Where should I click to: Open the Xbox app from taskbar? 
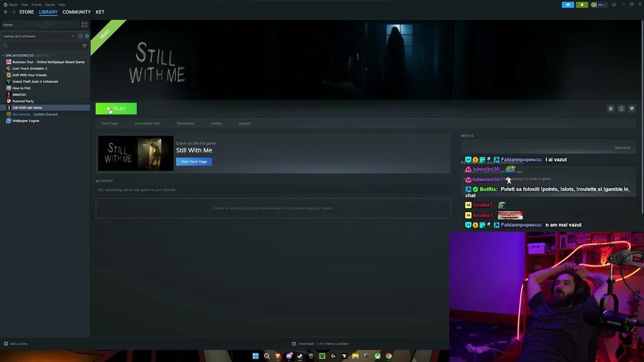click(x=377, y=356)
